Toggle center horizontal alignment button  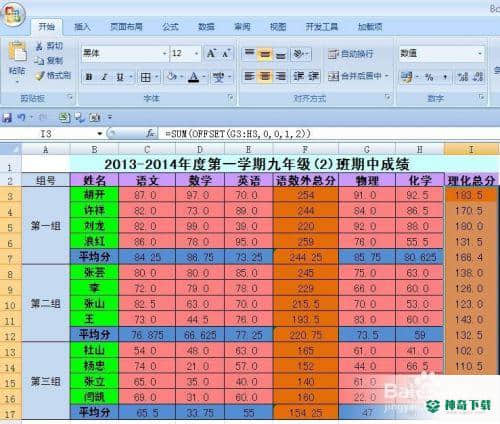[265, 76]
